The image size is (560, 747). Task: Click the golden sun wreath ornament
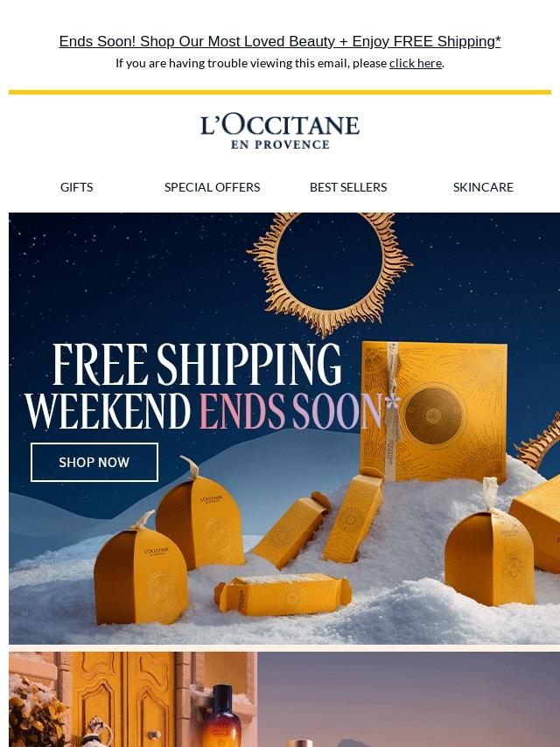click(x=330, y=272)
